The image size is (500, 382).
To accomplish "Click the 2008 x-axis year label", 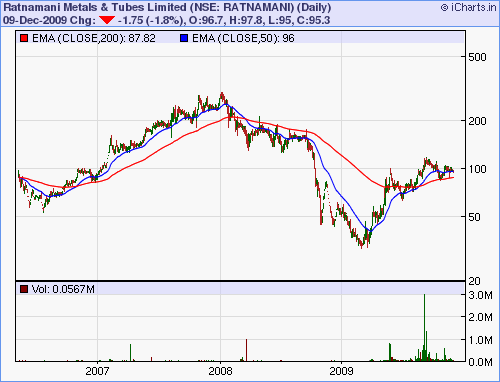I will (x=220, y=371).
